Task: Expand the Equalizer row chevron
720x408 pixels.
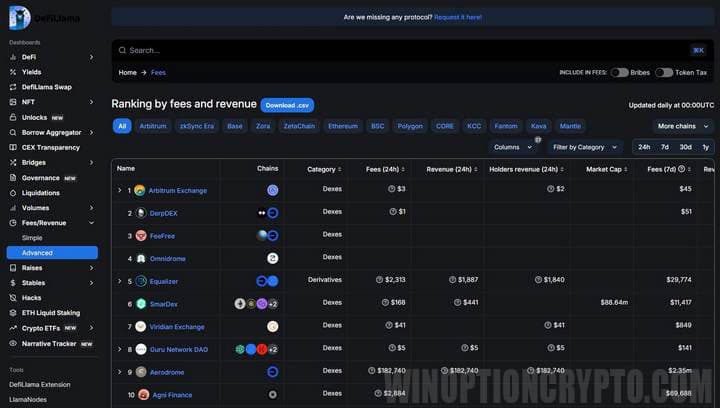Action: pyautogui.click(x=119, y=281)
